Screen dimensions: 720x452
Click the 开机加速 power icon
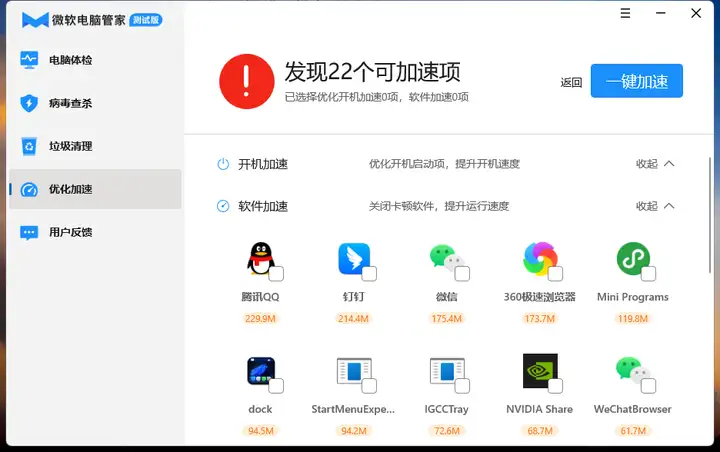[223, 164]
